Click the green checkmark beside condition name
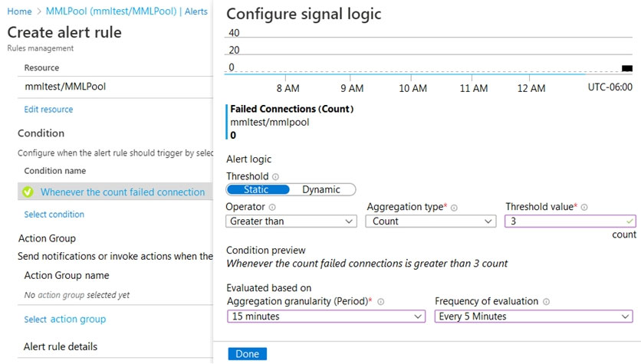The image size is (641, 364). [x=28, y=192]
